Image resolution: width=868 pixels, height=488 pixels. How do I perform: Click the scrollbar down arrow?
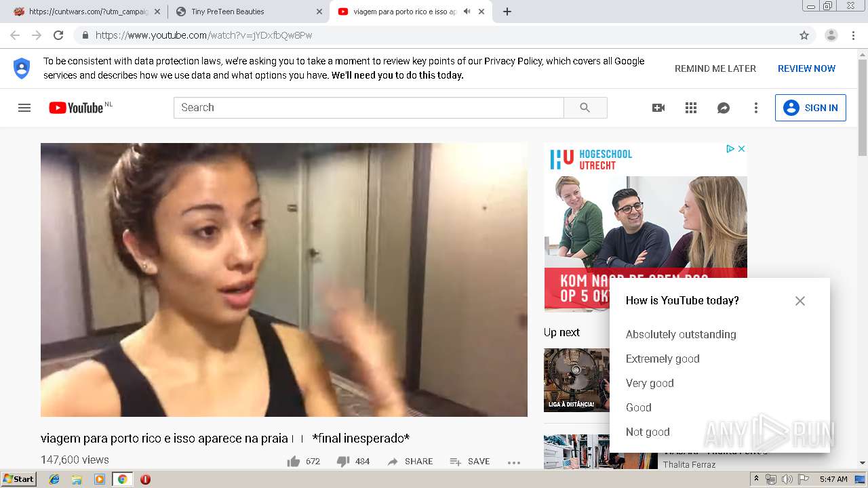(x=862, y=463)
